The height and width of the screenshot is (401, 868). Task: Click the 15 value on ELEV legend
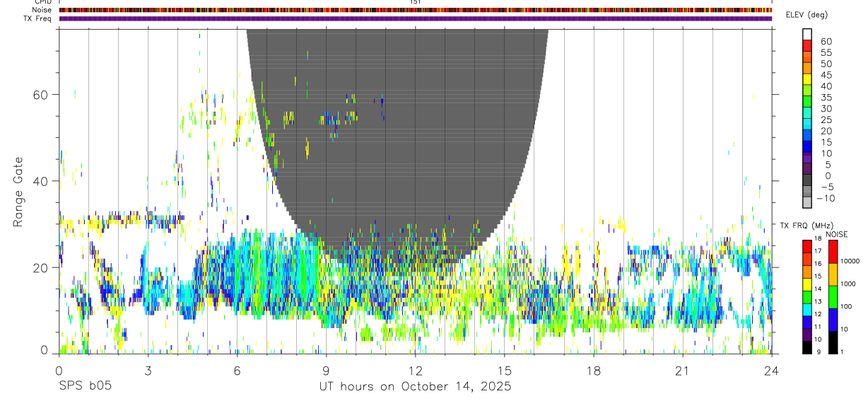tap(826, 142)
